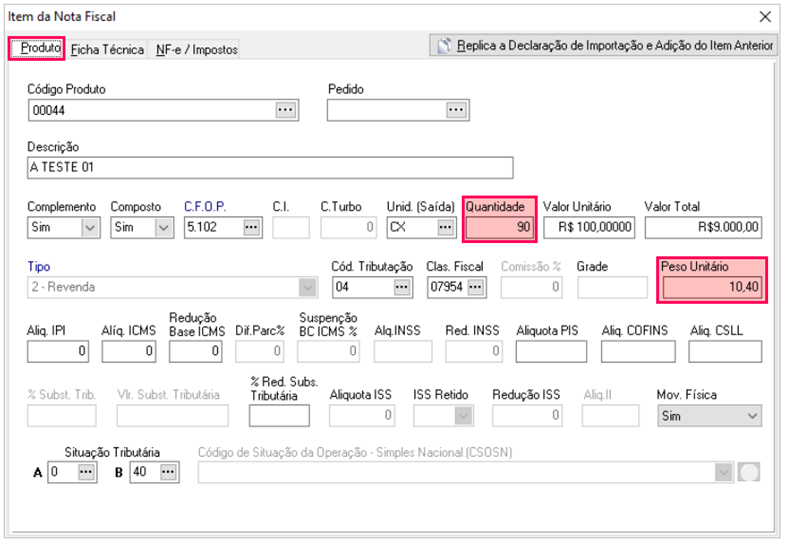Expand the Complemento dropdown

pyautogui.click(x=90, y=228)
